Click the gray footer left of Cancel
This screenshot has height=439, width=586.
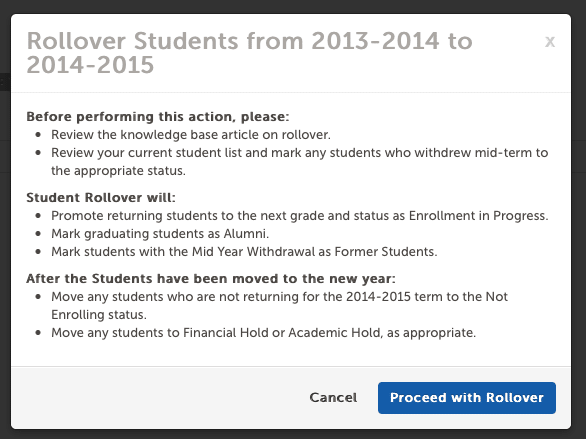pyautogui.click(x=157, y=398)
